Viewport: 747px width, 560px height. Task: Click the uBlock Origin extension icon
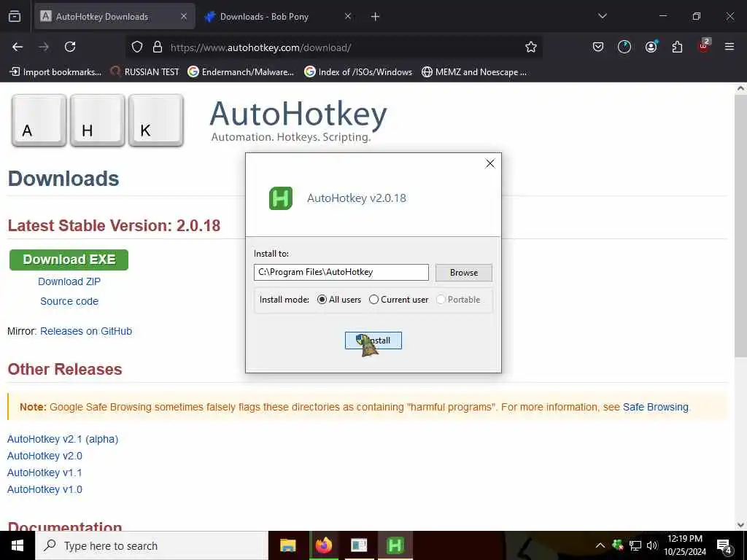pos(704,46)
